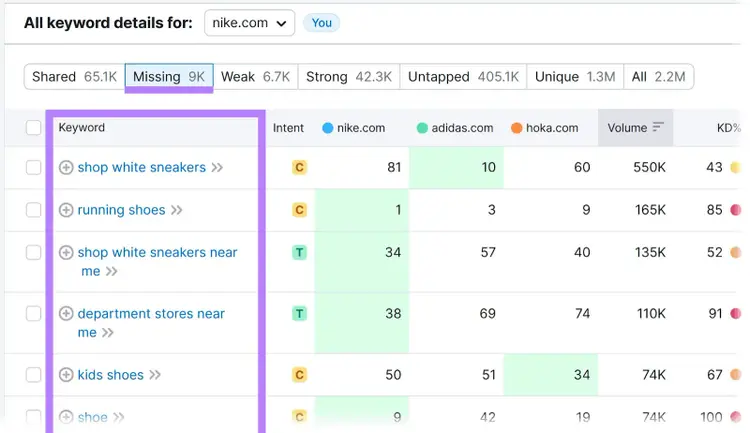Click the blue dot beside nike.com header
The height and width of the screenshot is (433, 750).
pos(328,128)
